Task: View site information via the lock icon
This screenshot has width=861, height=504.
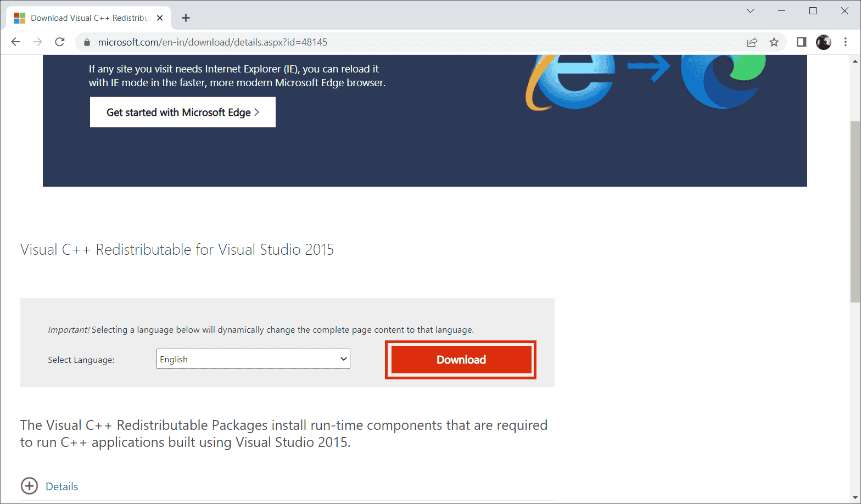Action: [x=87, y=42]
